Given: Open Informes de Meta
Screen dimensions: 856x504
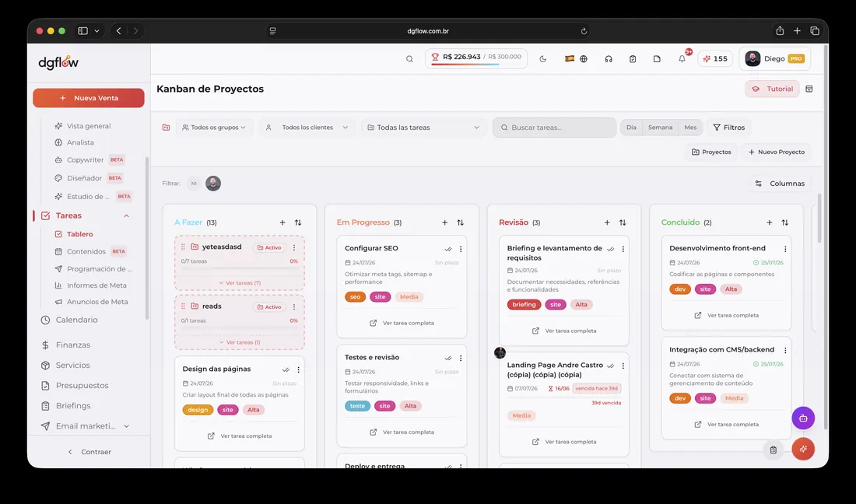Looking at the screenshot, I should pyautogui.click(x=90, y=285).
